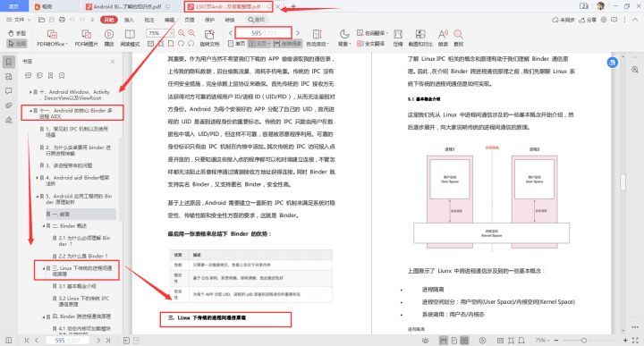644x346 pixels.
Task: Click the 分享 share button
Action: pyautogui.click(x=588, y=20)
